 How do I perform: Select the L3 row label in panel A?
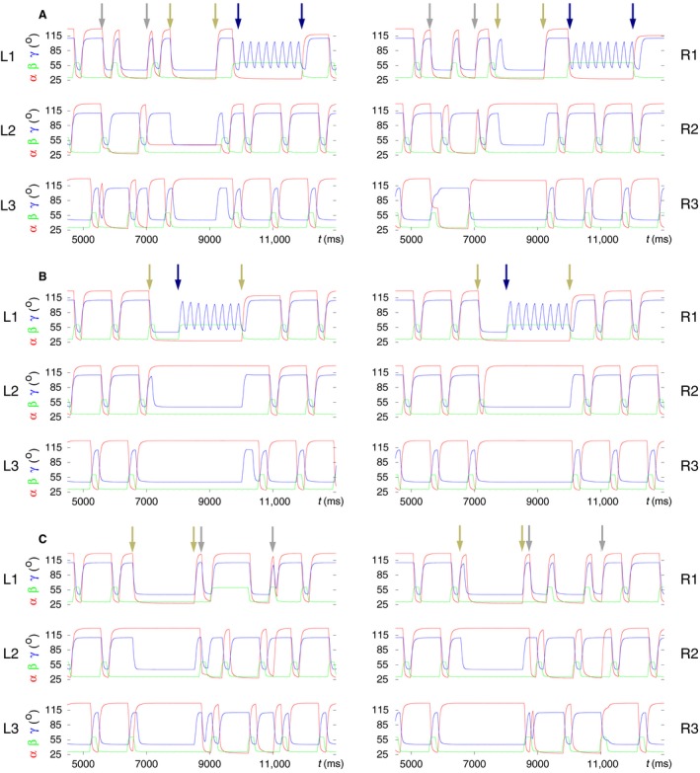8,205
